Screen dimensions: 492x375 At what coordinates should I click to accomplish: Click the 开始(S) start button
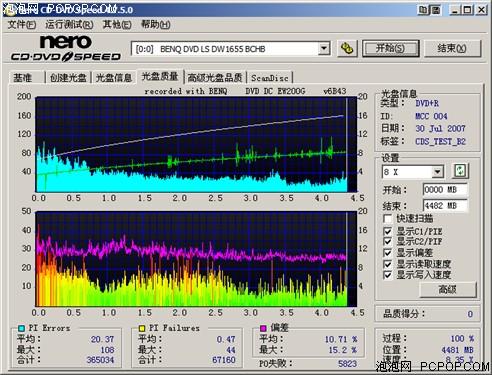click(x=390, y=49)
